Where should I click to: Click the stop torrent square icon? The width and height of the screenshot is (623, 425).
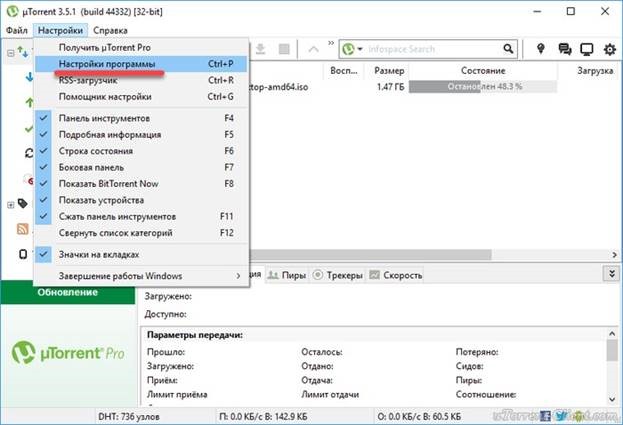(284, 49)
